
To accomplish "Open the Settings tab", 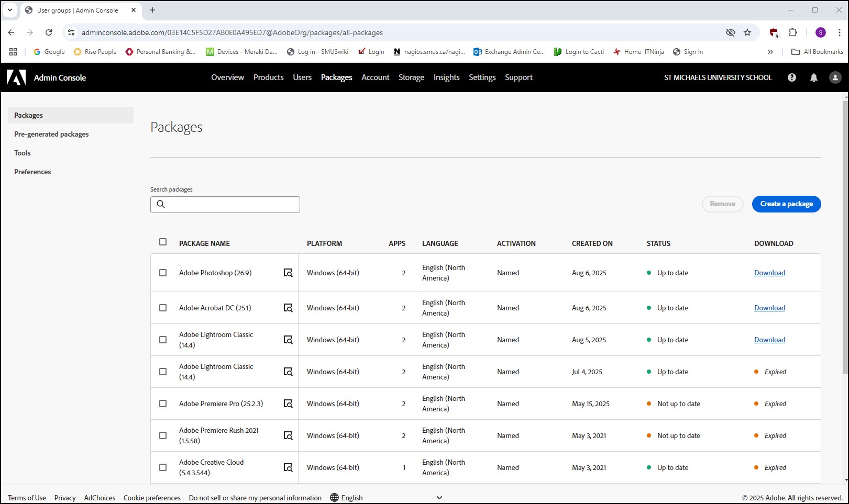I will 482,77.
